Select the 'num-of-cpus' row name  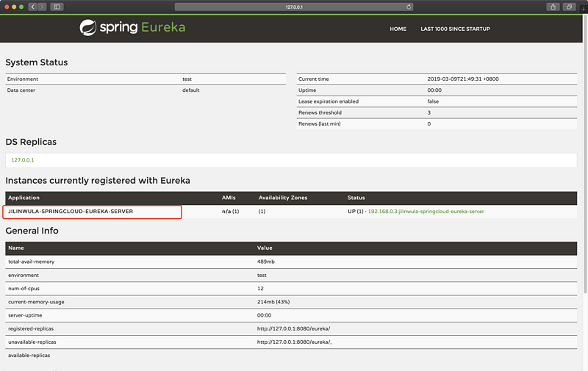24,289
